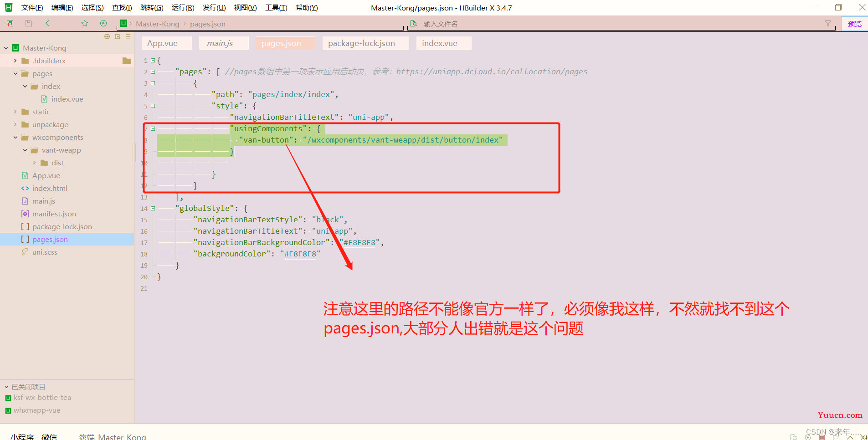
Task: Expand the dist folder
Action: [35, 163]
